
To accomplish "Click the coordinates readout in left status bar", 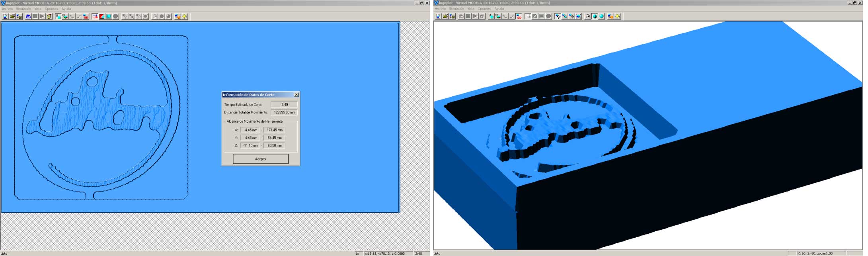I will [388, 254].
